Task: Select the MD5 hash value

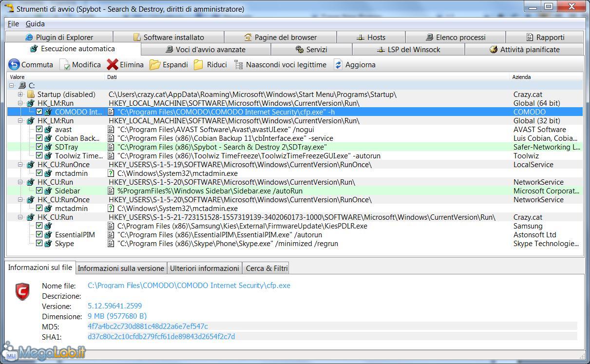Action: [x=148, y=326]
